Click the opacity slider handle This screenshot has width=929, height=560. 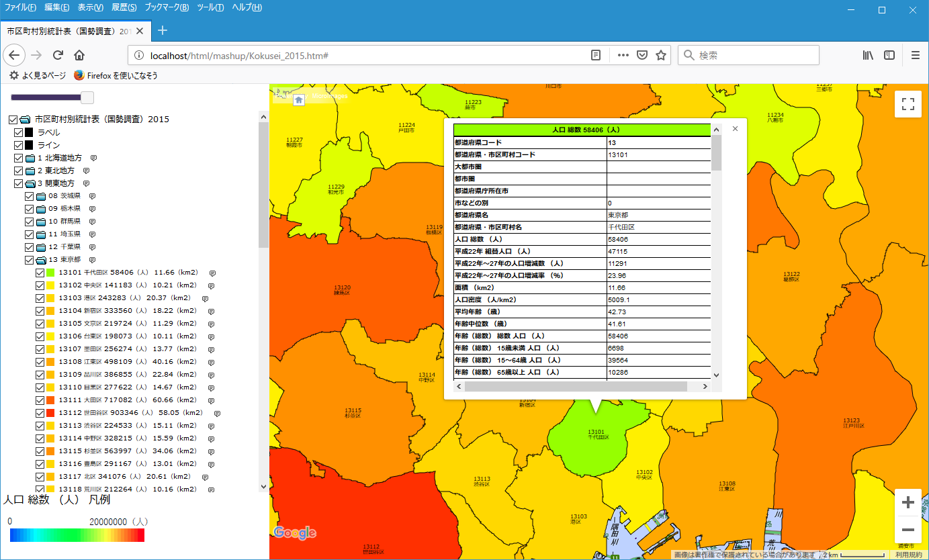[87, 97]
